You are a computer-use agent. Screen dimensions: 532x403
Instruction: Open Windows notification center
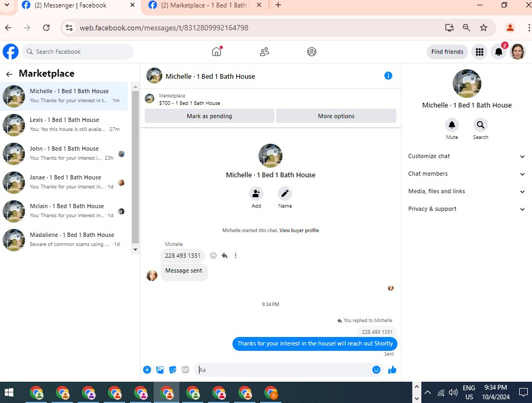point(523,392)
